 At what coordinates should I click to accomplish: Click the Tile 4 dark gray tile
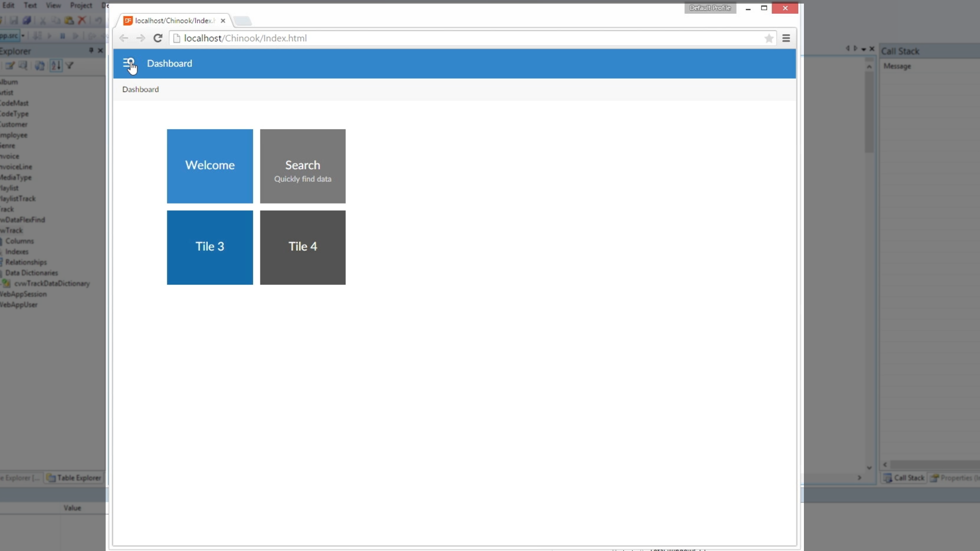(303, 247)
